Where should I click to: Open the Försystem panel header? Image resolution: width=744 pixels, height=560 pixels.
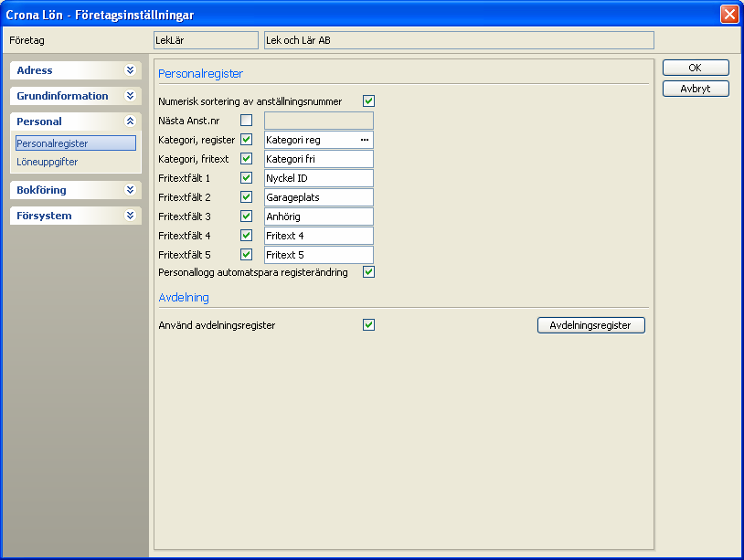point(76,216)
